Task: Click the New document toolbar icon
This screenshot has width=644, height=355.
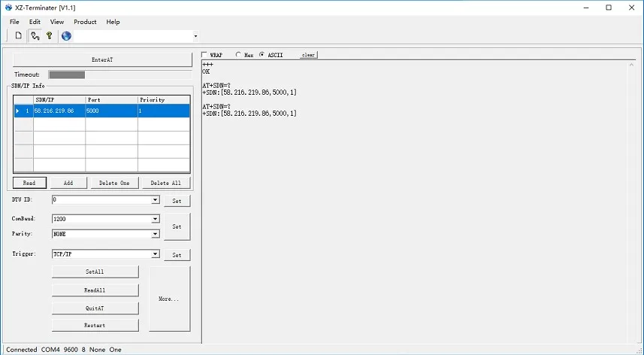Action: 19,36
